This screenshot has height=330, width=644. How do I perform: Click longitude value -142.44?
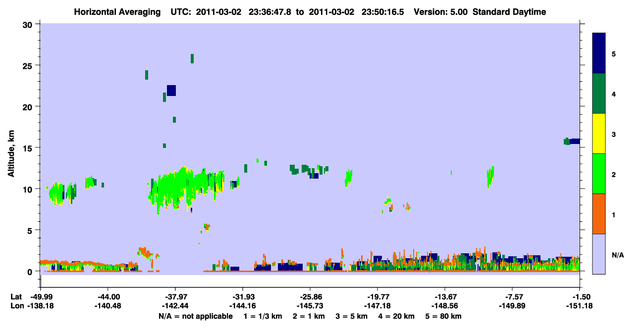pyautogui.click(x=175, y=306)
